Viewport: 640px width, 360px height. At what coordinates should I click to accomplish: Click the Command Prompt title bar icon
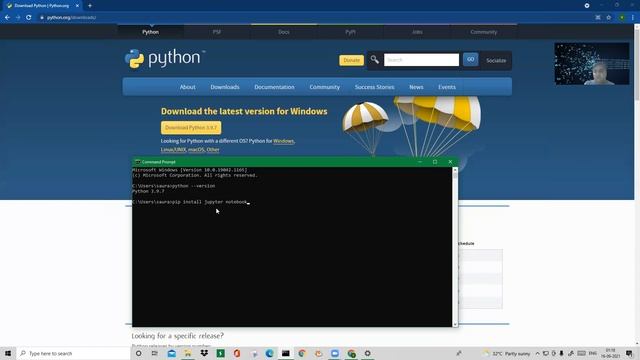(x=138, y=162)
